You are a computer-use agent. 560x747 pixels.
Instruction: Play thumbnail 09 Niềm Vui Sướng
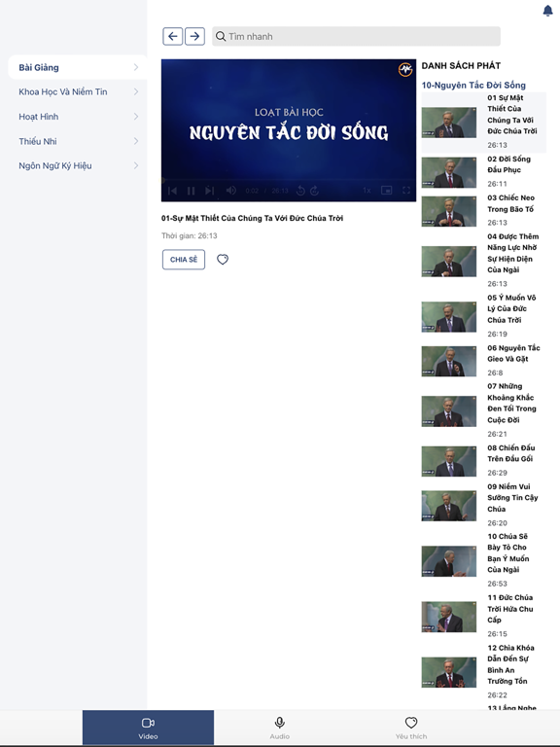pyautogui.click(x=448, y=506)
